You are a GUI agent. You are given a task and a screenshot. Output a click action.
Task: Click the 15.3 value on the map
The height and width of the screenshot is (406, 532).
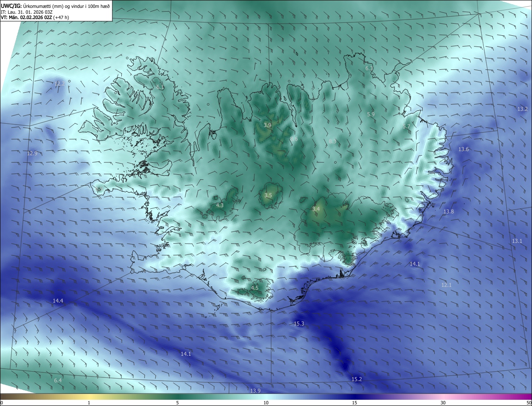point(299,324)
